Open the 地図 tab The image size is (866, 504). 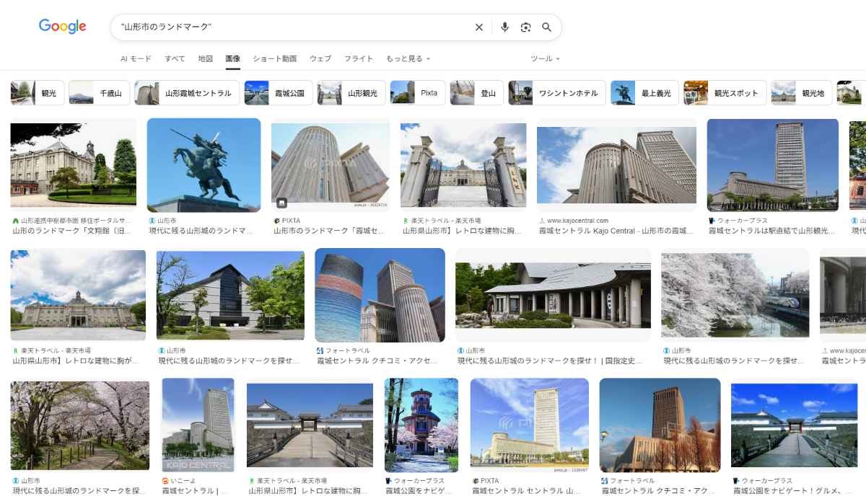[206, 58]
